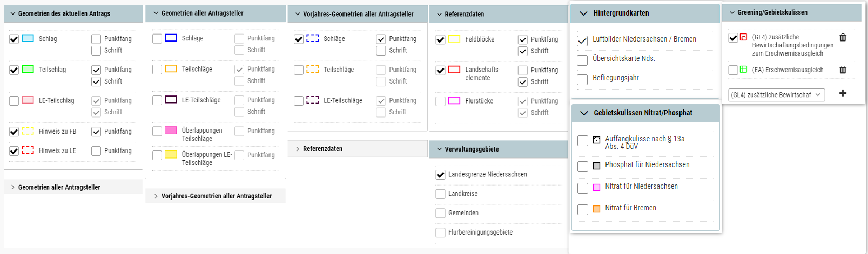The image size is (868, 254).
Task: Click the orange Nitrat für Bremen icon
Action: 596,209
